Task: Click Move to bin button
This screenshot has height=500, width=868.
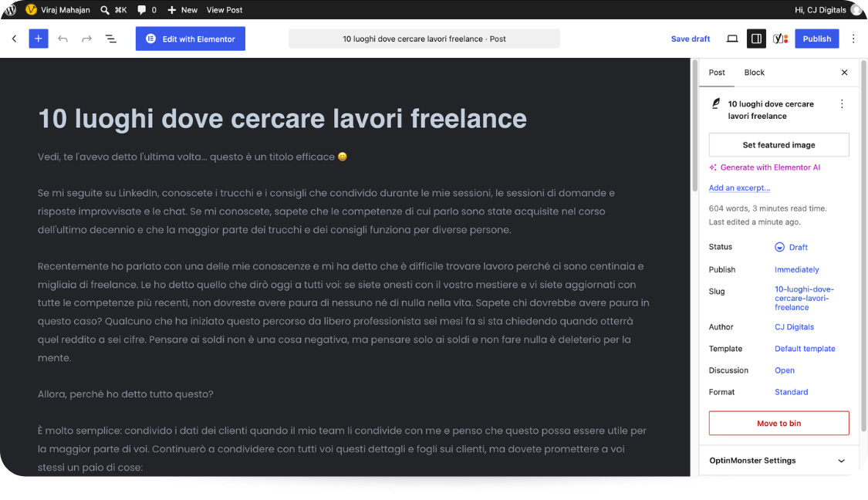Action: [778, 423]
